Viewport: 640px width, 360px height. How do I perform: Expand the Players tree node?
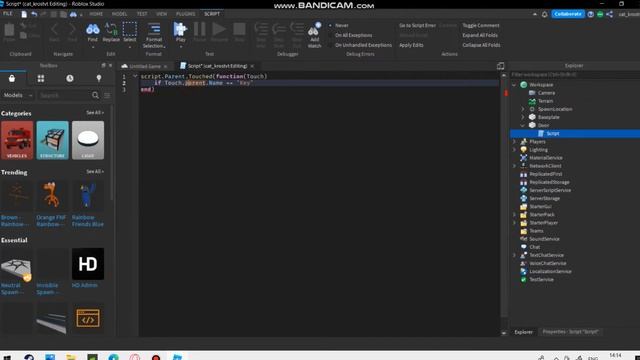514,142
